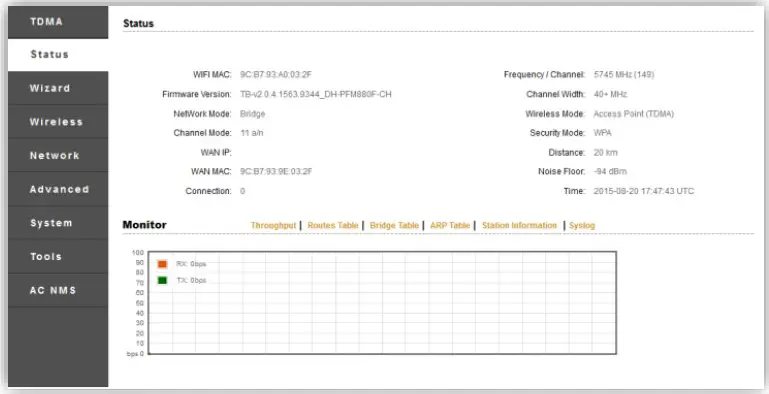Open the Routes Table link
769x394 pixels.
point(333,226)
